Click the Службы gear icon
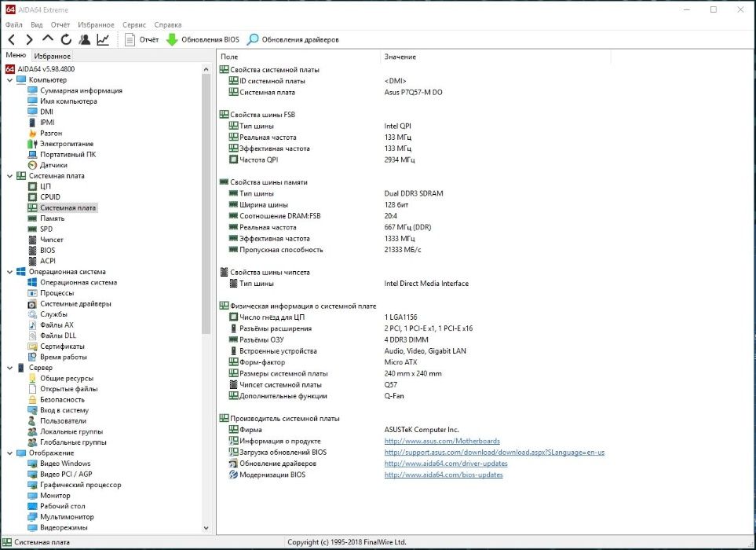 [x=32, y=314]
